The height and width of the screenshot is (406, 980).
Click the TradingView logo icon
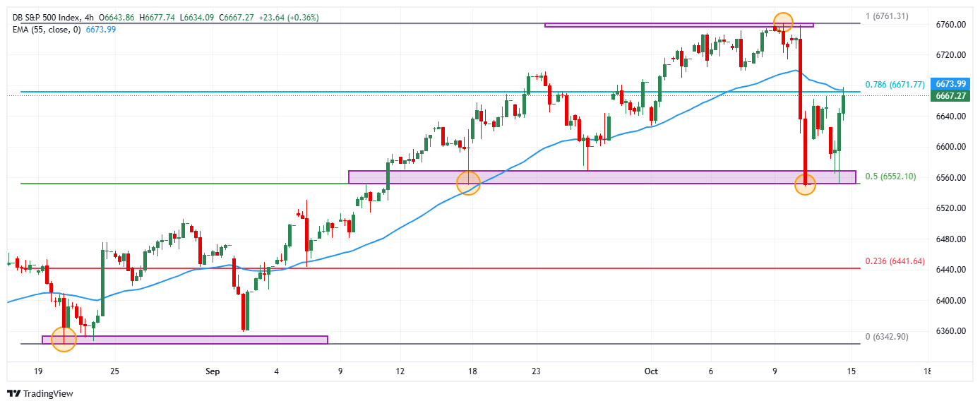(13, 393)
